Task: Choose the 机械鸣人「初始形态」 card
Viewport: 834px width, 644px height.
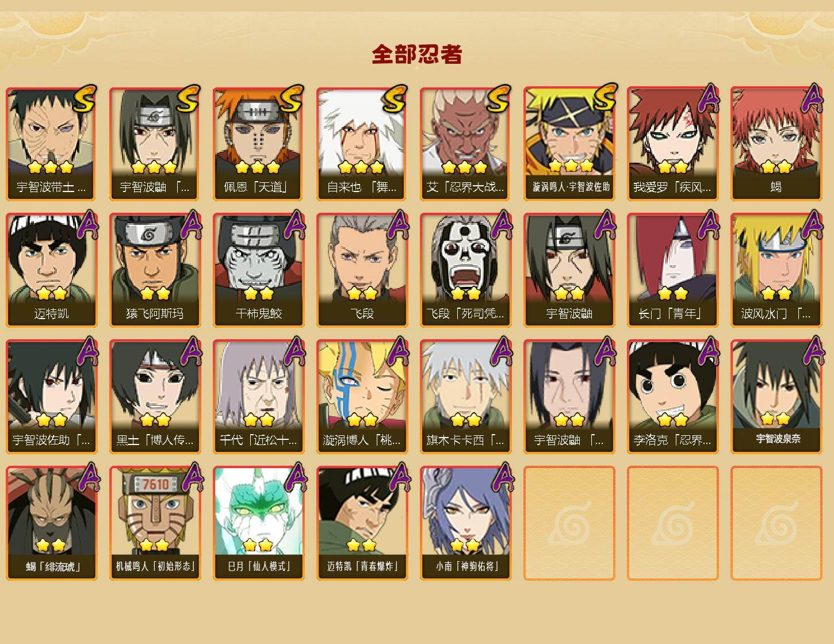Action: pyautogui.click(x=155, y=523)
